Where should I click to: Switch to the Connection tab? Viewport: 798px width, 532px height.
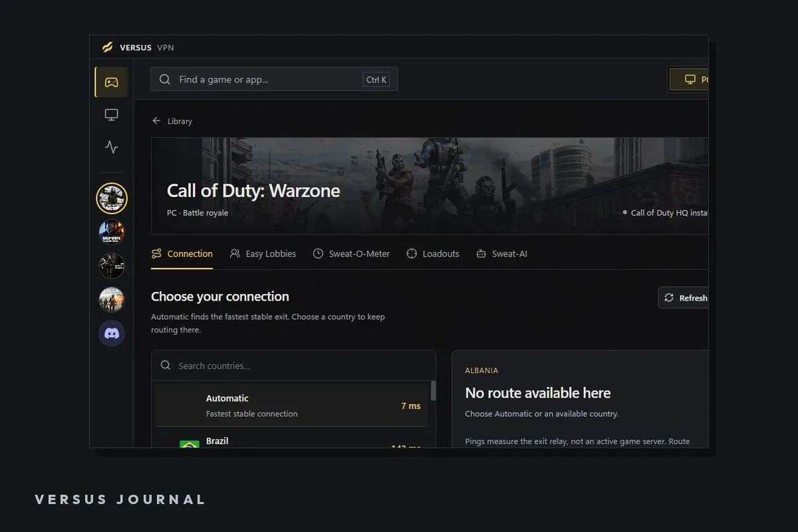(x=182, y=254)
